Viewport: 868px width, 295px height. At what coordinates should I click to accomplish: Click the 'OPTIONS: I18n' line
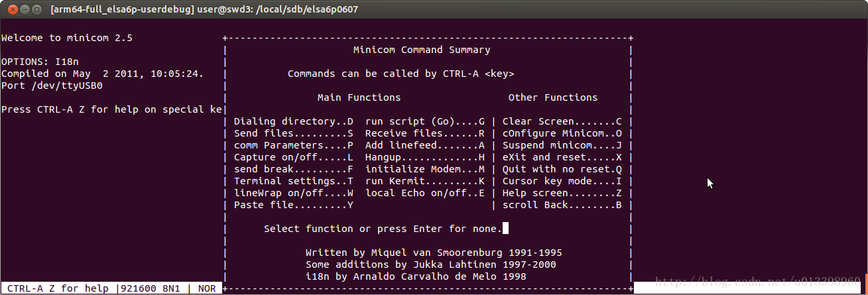[x=40, y=62]
